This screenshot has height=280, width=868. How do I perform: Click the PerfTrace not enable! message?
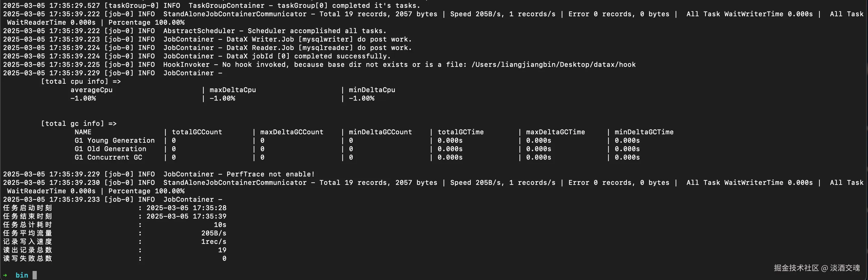tap(270, 174)
